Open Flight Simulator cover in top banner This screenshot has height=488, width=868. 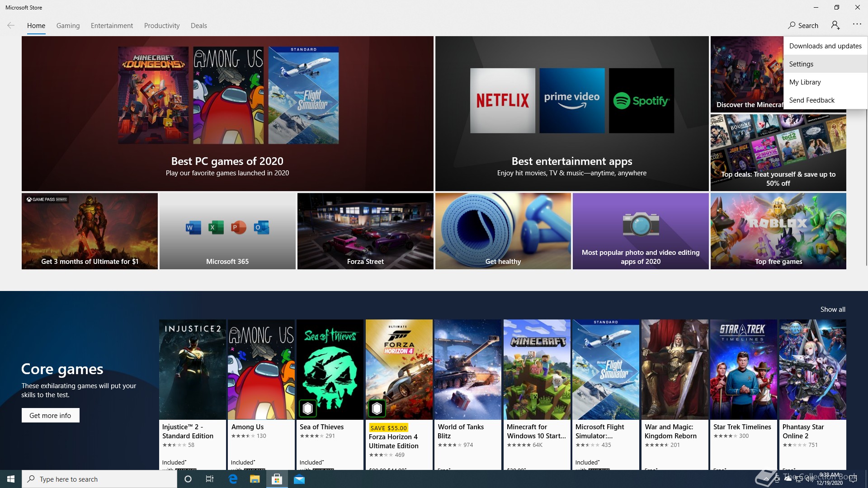tap(303, 95)
